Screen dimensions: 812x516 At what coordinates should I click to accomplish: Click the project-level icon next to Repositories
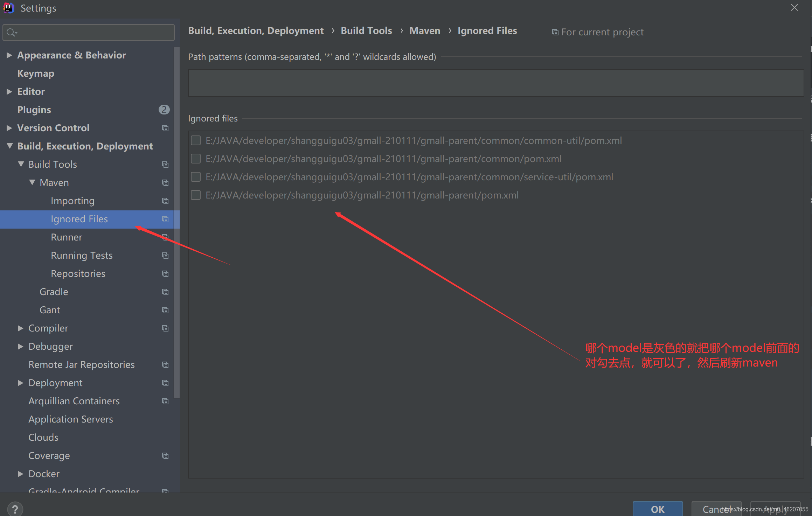click(165, 274)
